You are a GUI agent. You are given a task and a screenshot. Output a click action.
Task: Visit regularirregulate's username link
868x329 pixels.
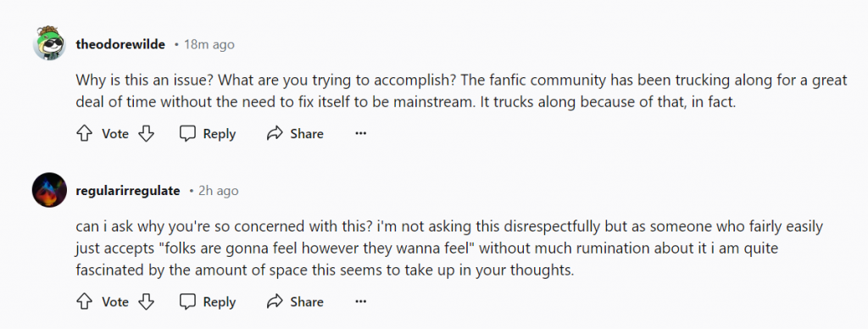(128, 191)
